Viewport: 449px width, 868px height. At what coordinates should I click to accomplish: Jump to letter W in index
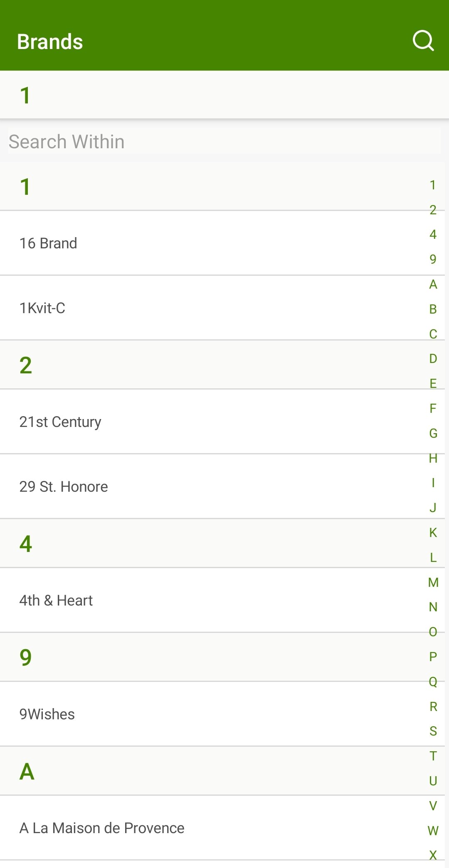[433, 831]
